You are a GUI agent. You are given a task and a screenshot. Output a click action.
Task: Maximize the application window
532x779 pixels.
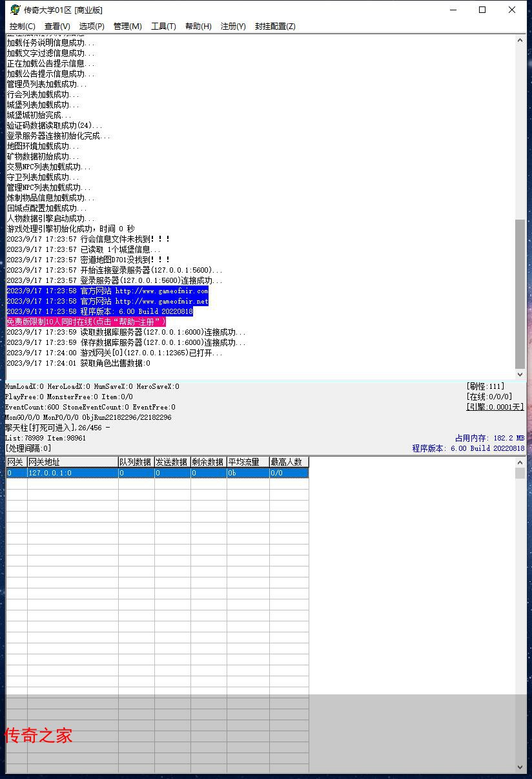[482, 10]
